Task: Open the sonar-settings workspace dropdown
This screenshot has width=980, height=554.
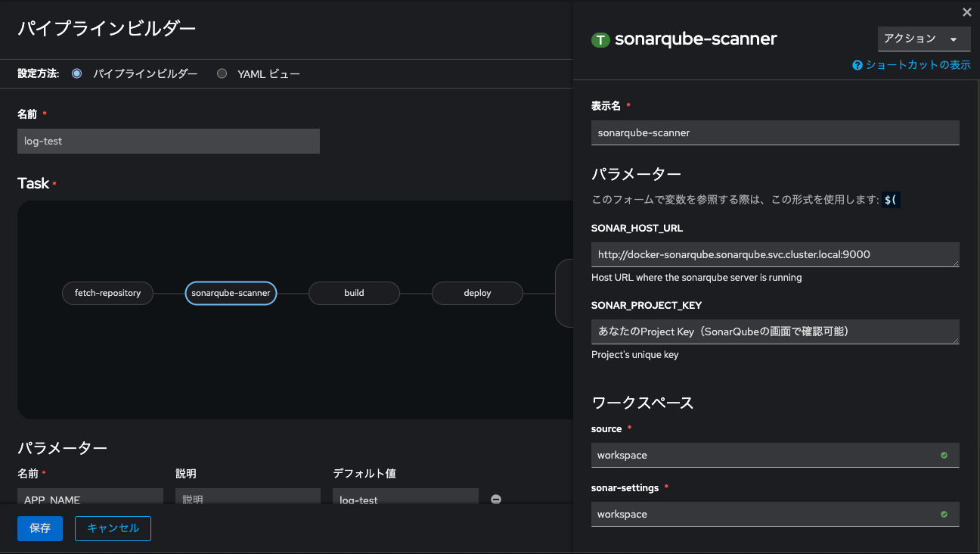Action: pos(775,514)
